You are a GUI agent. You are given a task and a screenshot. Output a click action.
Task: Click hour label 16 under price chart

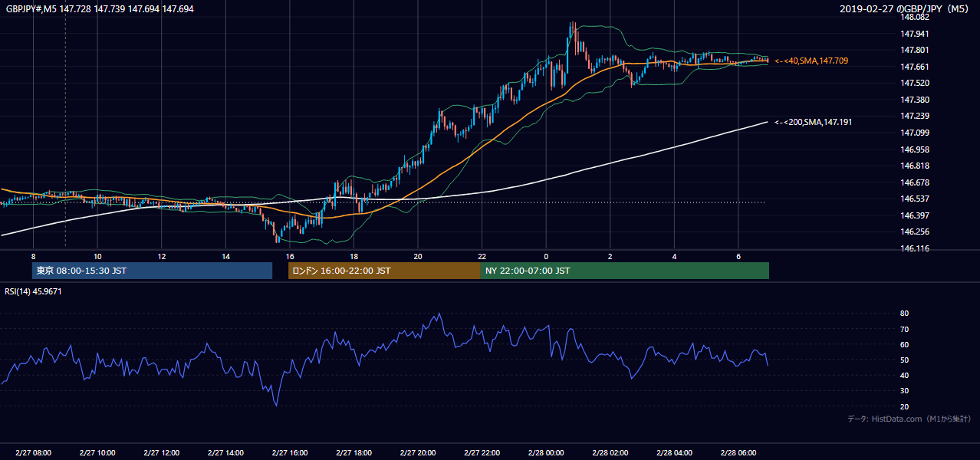pos(290,256)
